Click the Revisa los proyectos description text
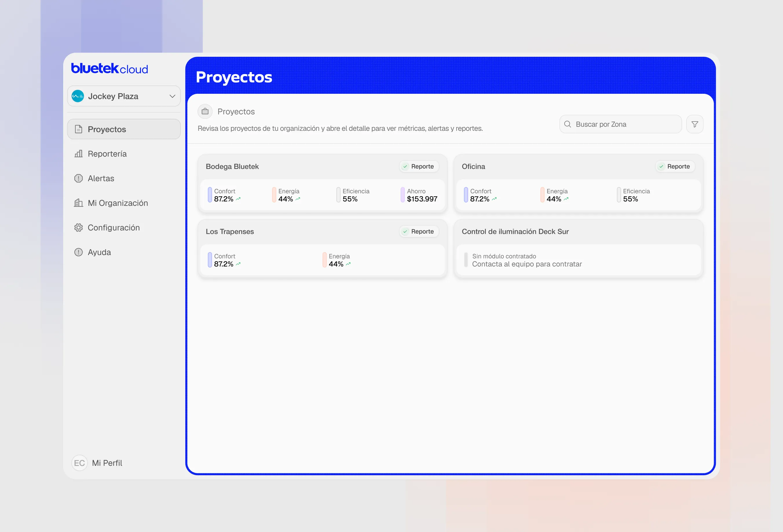Image resolution: width=783 pixels, height=532 pixels. click(340, 128)
